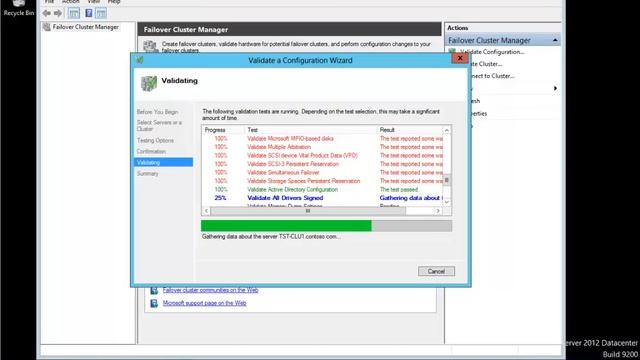Screen dimensions: 640x360
Task: Click the Back arrow in the toolbar
Action: tap(47, 13)
